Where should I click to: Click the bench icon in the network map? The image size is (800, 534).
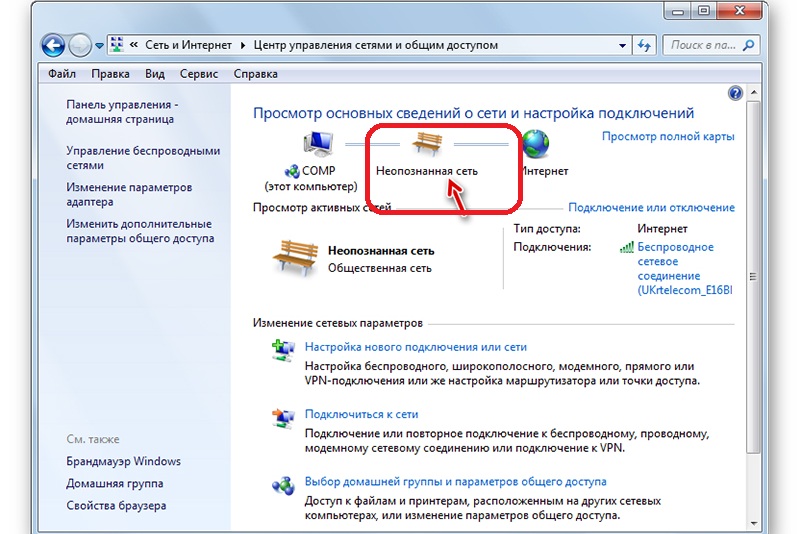[x=427, y=143]
